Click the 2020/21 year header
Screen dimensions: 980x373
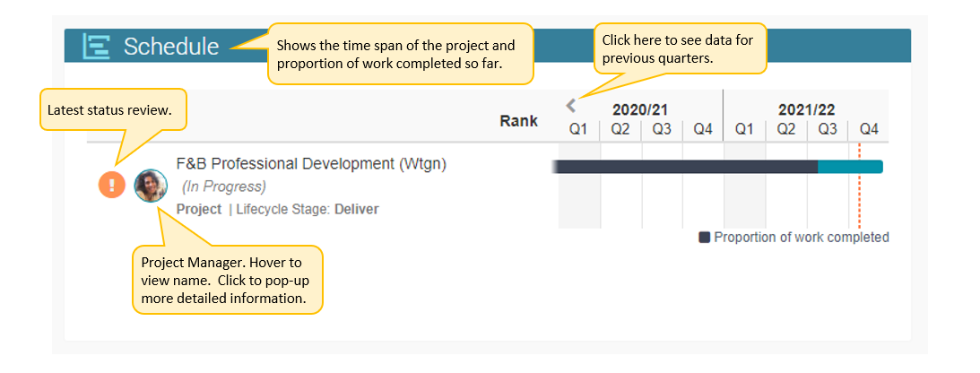tap(640, 110)
